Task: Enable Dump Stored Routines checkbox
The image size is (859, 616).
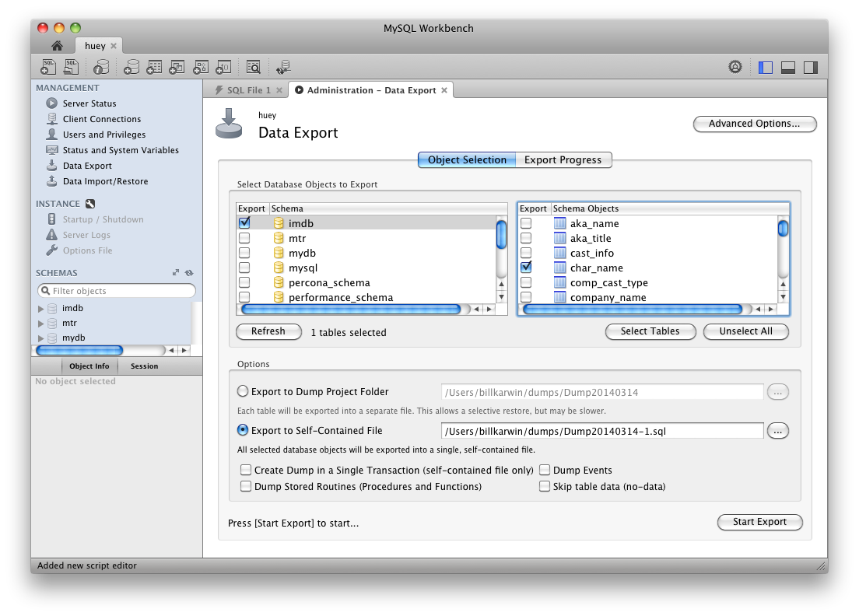Action: click(x=246, y=486)
